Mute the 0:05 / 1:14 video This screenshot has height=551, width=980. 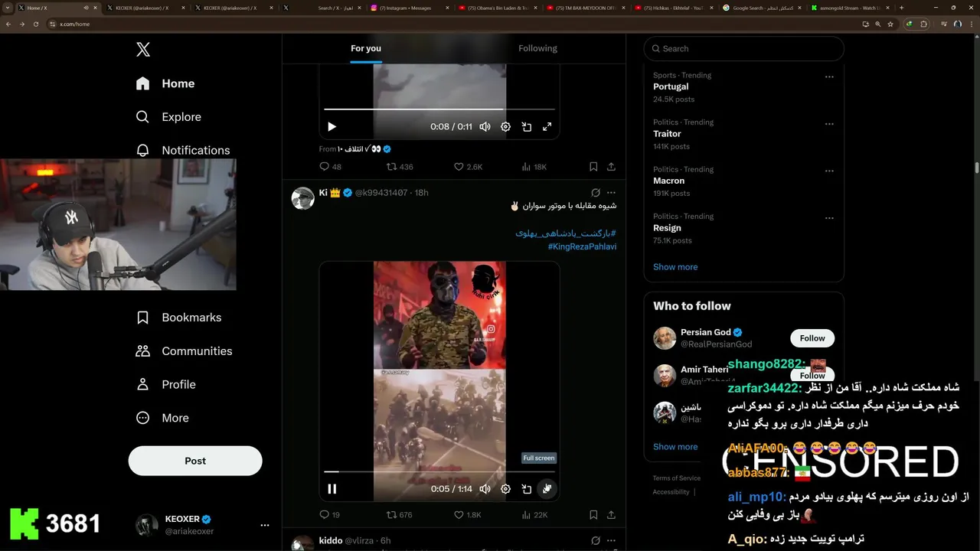pyautogui.click(x=485, y=489)
